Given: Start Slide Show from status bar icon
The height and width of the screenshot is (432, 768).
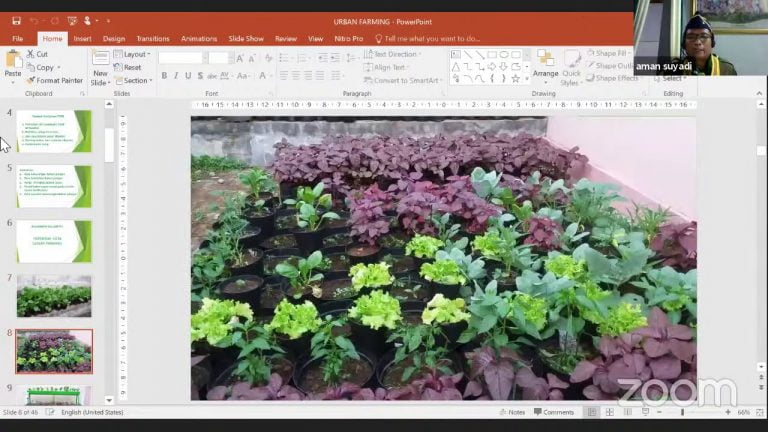Looking at the screenshot, I should (x=646, y=412).
